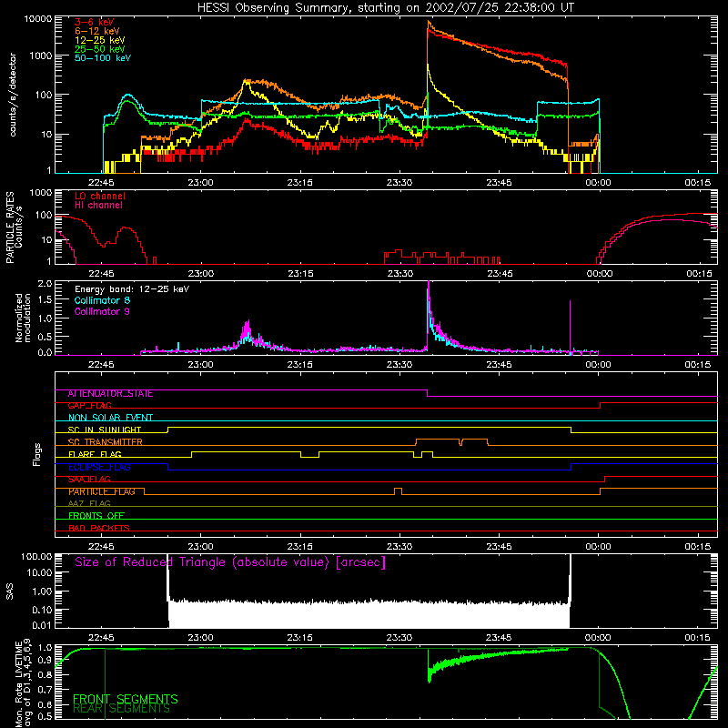Screen dimensions: 728x728
Task: Click the ATTENUATOR_STATE flag label
Action: pos(110,394)
